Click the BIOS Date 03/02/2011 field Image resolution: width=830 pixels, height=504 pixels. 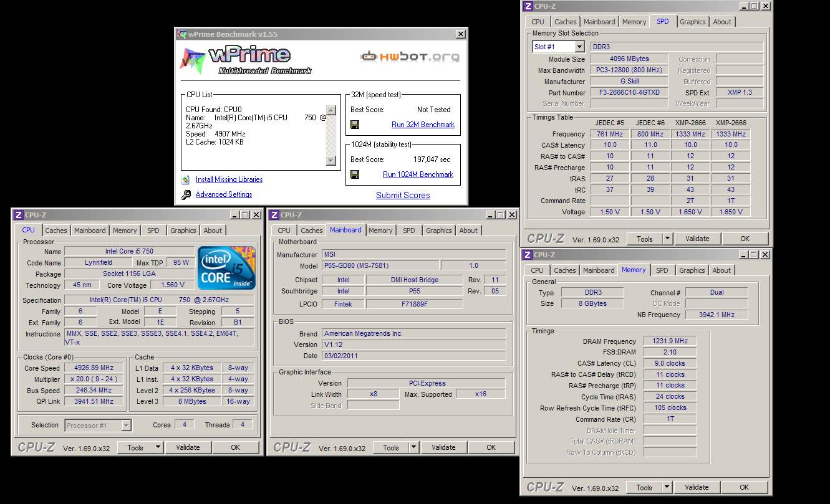tap(413, 356)
